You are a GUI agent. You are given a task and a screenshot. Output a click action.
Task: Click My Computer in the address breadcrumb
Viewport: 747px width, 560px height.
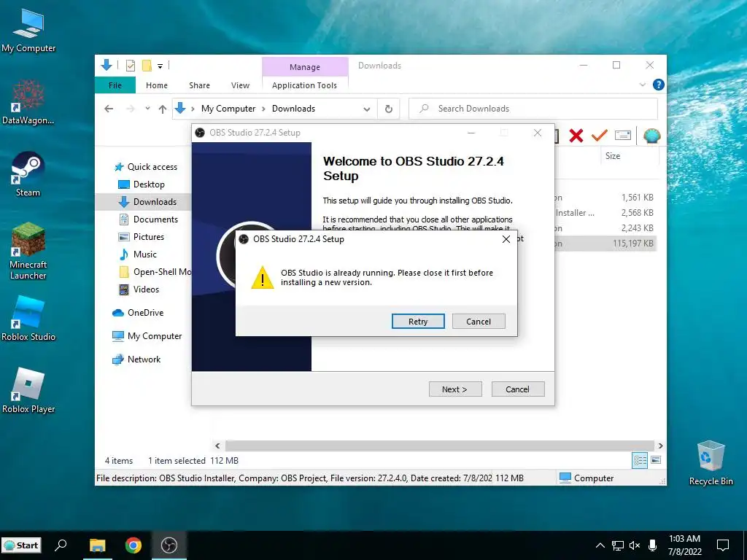tap(228, 109)
